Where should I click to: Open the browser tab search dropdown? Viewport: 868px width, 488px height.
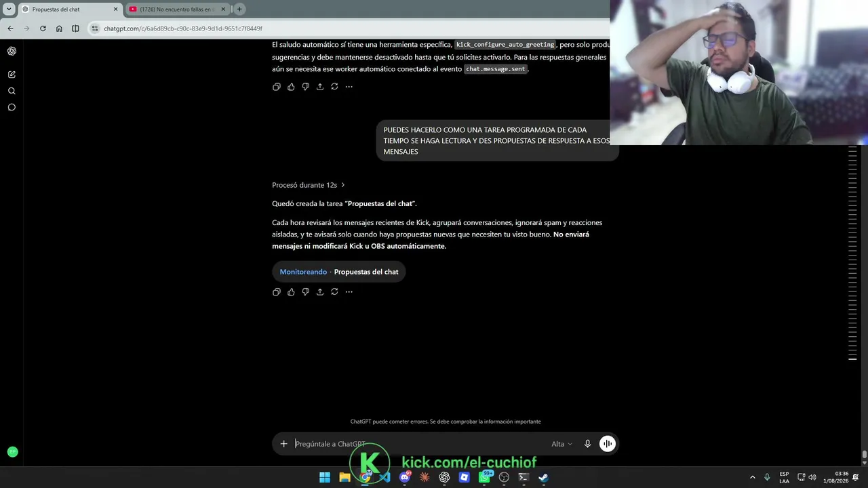(x=9, y=9)
